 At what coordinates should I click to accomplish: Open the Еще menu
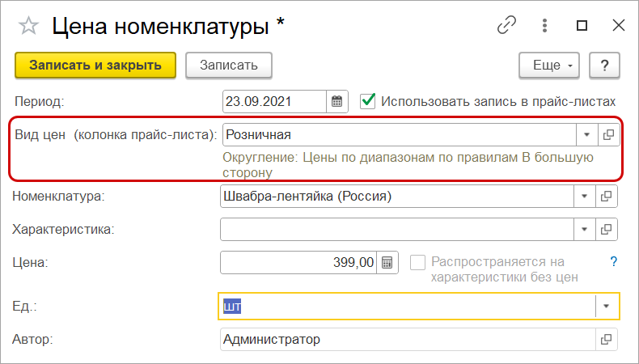549,66
